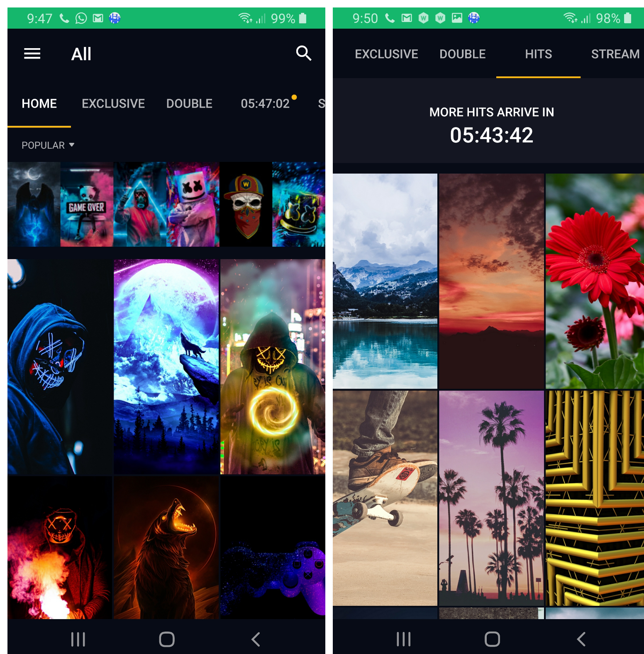
Task: Open the yellow mask glowing portal wallpaper
Action: tap(273, 367)
